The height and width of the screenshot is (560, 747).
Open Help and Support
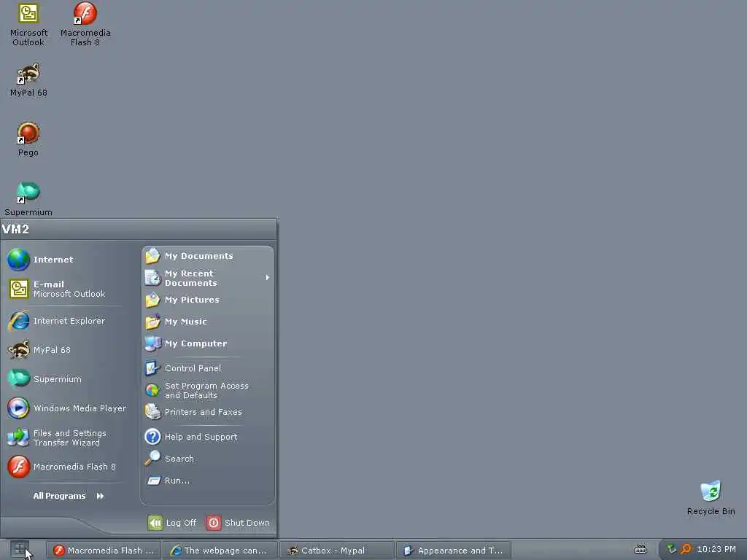click(208, 437)
